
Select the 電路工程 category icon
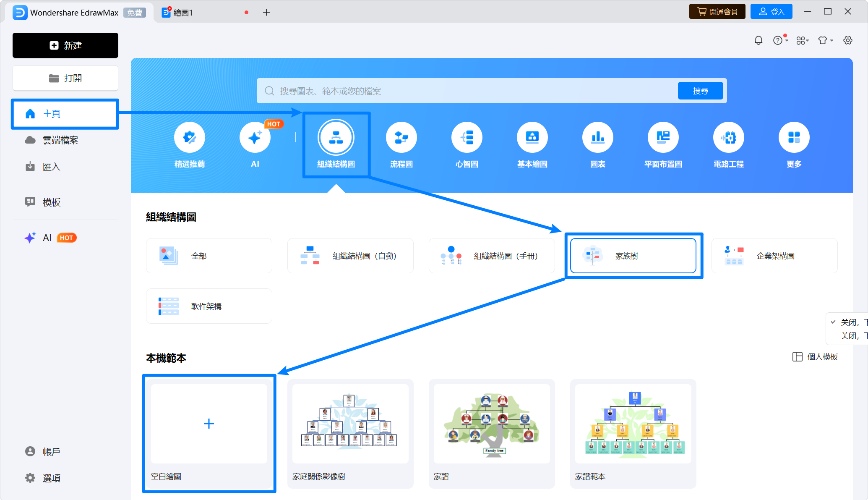[x=729, y=137]
